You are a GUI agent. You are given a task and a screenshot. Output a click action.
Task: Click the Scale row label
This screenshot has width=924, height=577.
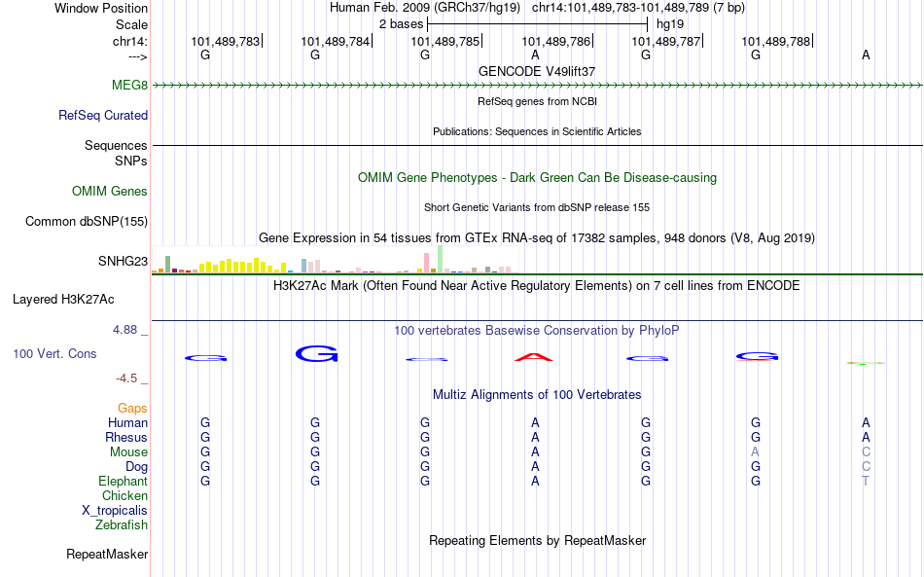pos(132,25)
